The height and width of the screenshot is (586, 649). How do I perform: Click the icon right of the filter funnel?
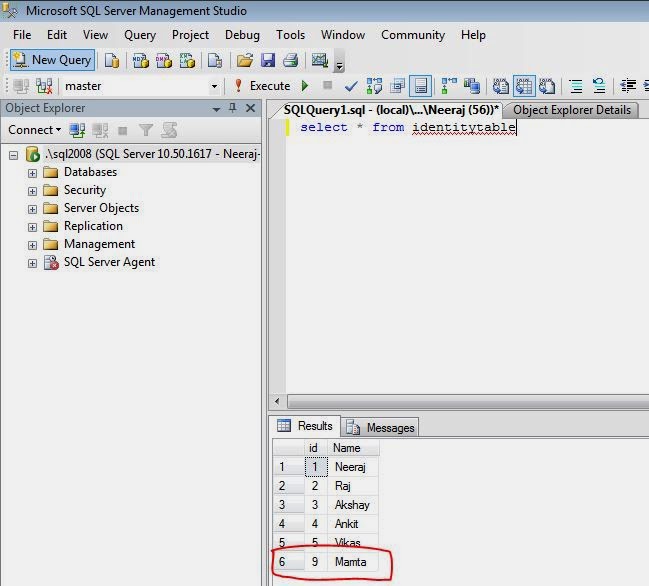tap(169, 130)
